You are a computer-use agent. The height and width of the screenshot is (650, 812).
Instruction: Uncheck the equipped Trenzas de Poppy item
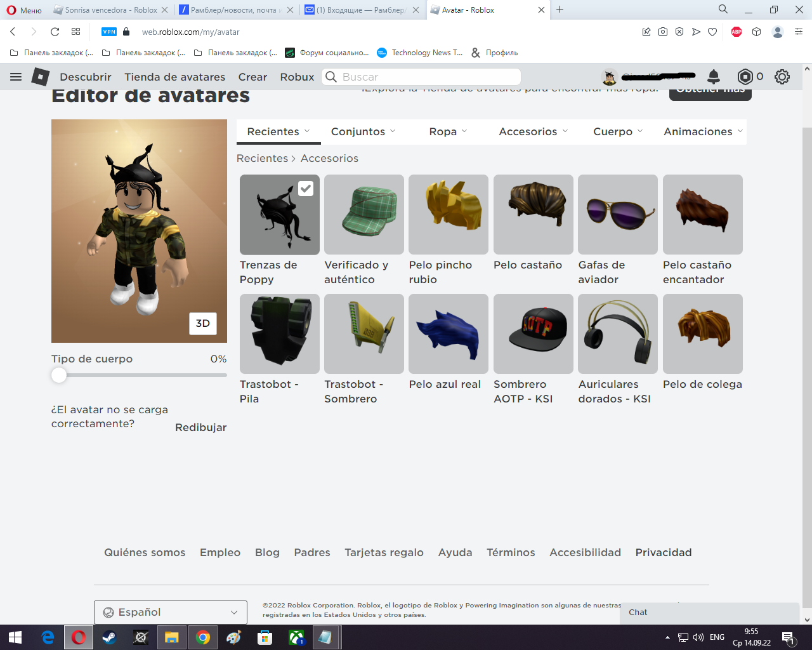(x=306, y=189)
